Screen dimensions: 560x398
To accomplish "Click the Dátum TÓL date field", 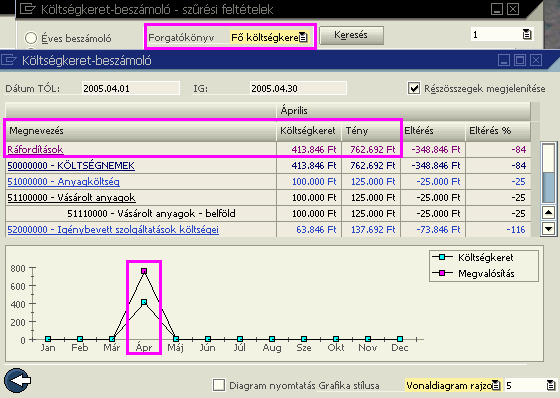I will point(131,88).
